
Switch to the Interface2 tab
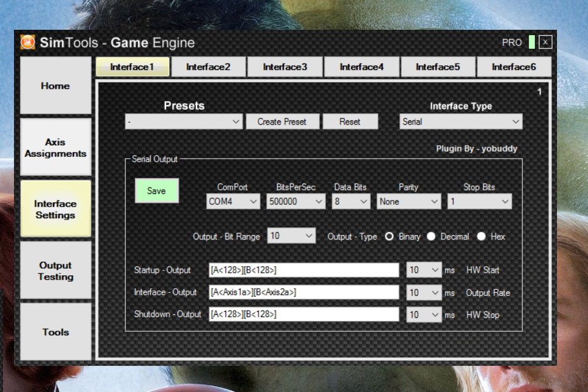209,67
